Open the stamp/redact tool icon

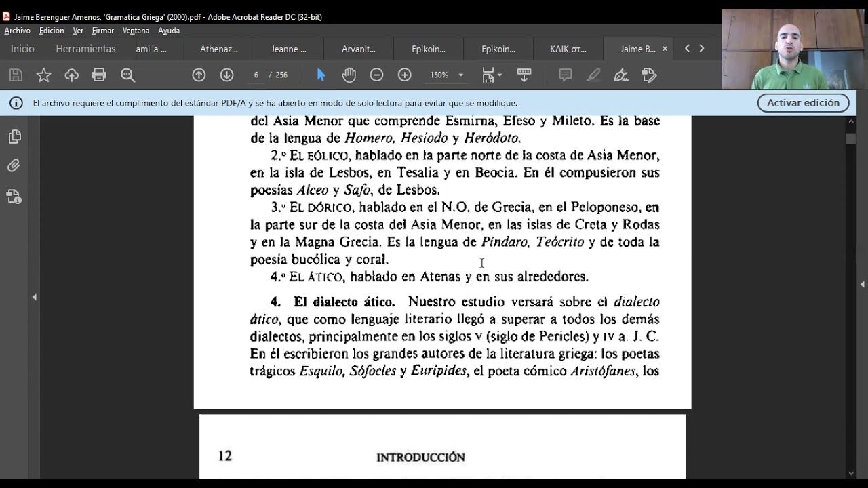coord(649,75)
